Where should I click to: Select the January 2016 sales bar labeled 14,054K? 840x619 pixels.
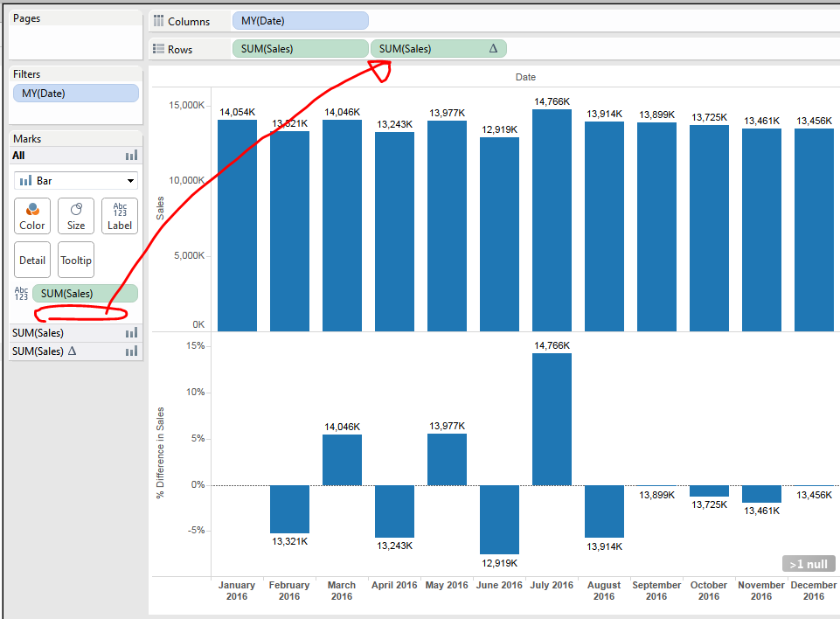pyautogui.click(x=238, y=226)
